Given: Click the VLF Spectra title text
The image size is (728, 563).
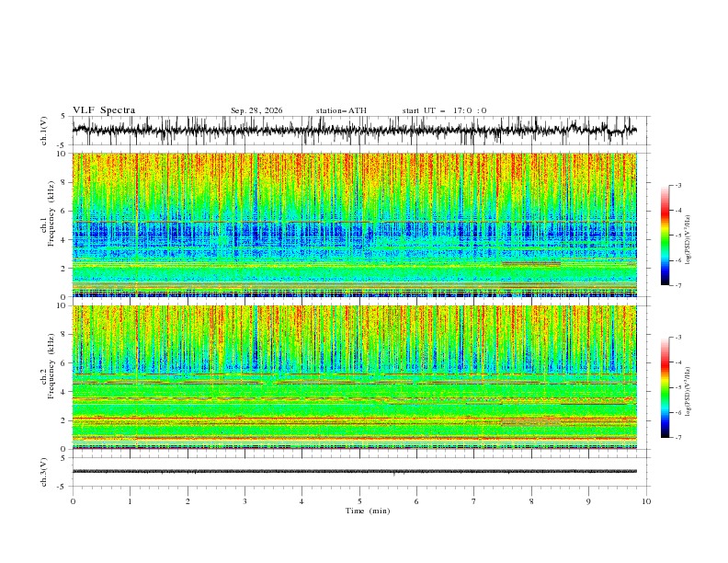Looking at the screenshot, I should (104, 110).
